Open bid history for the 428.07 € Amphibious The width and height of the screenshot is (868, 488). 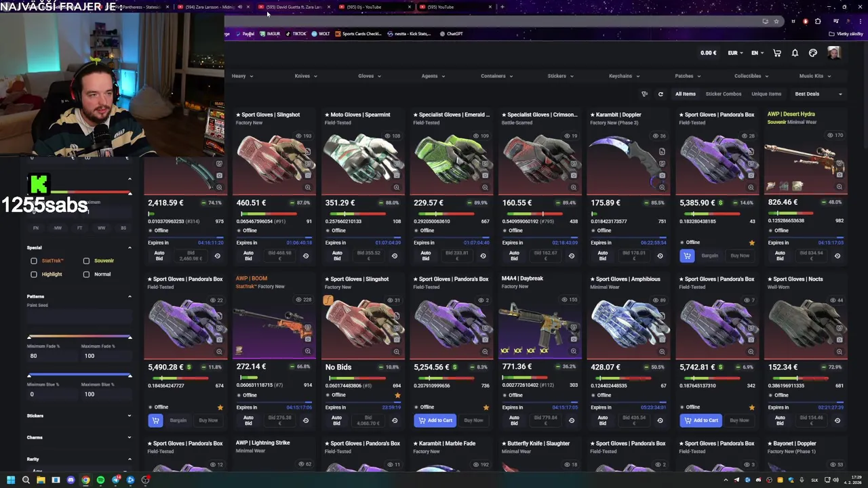(x=660, y=420)
